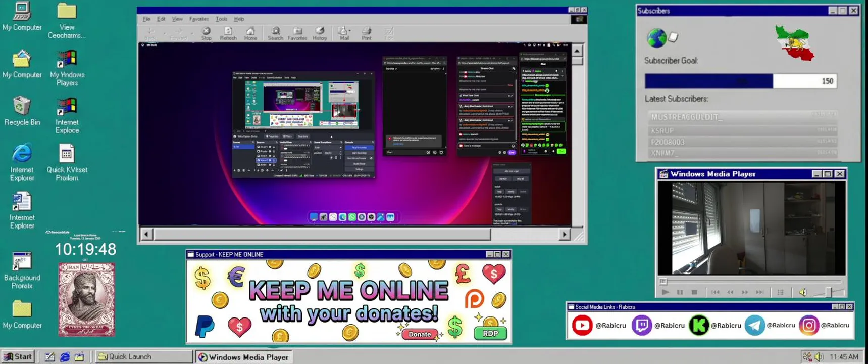Click the green RDP button
The image size is (868, 364).
pos(490,334)
